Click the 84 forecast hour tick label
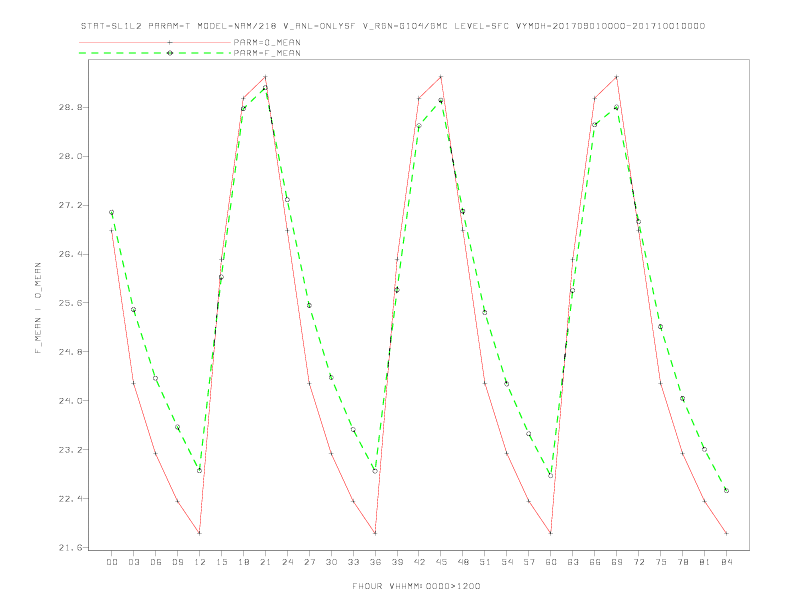 click(x=726, y=562)
